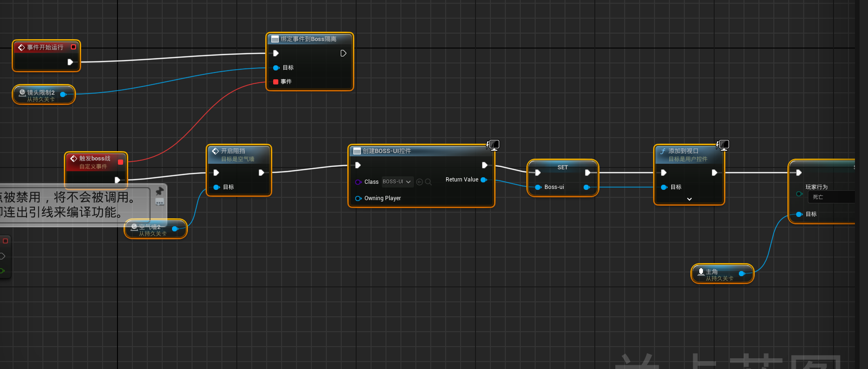Select the SET node header

(x=563, y=167)
